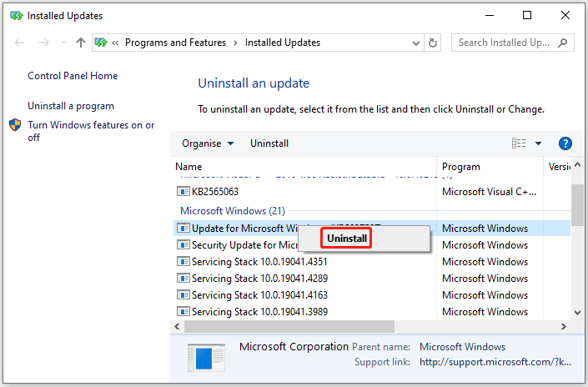Open the Control Panel Home link

pyautogui.click(x=73, y=76)
